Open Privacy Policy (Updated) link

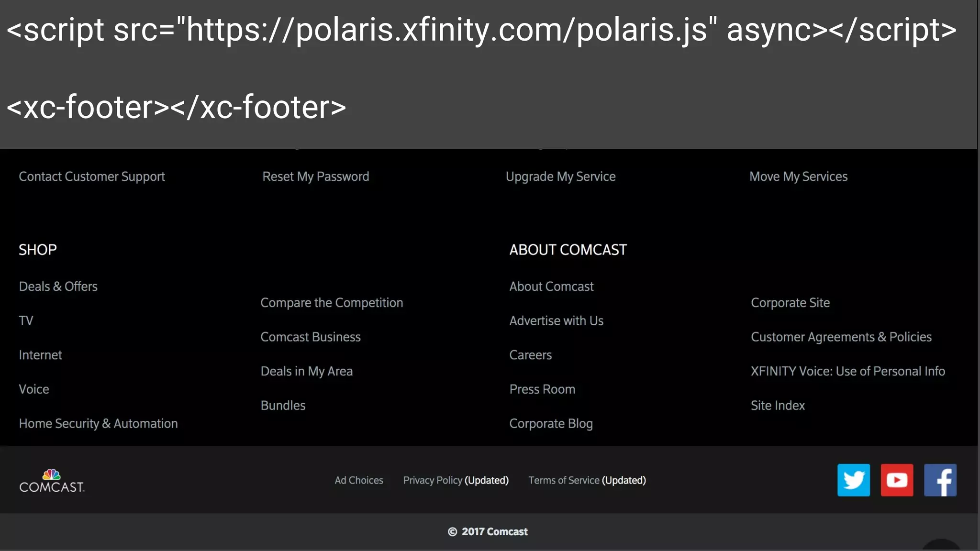456,480
